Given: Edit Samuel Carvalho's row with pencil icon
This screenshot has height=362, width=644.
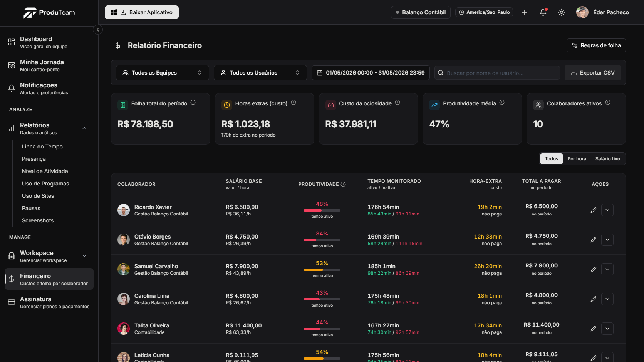Looking at the screenshot, I should pos(594,269).
